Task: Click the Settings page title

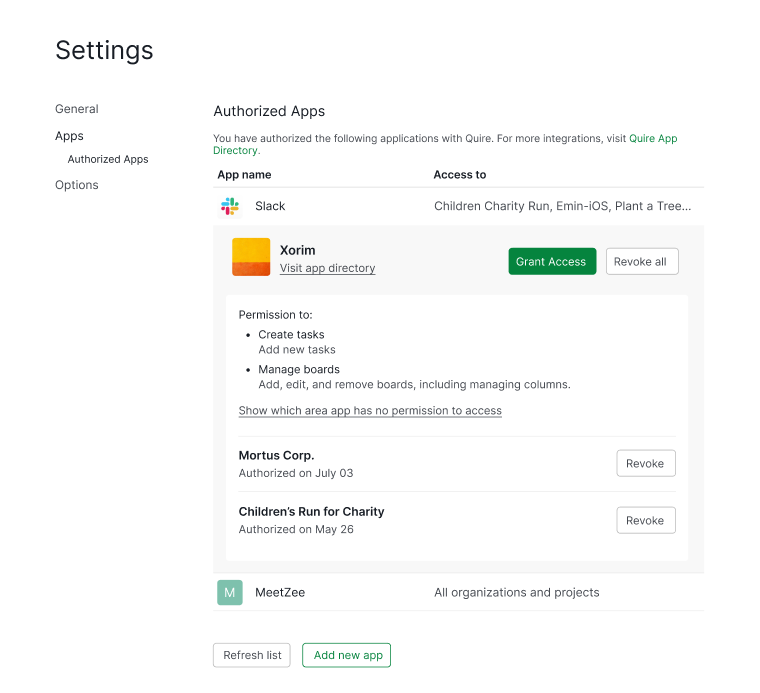Action: [x=104, y=50]
